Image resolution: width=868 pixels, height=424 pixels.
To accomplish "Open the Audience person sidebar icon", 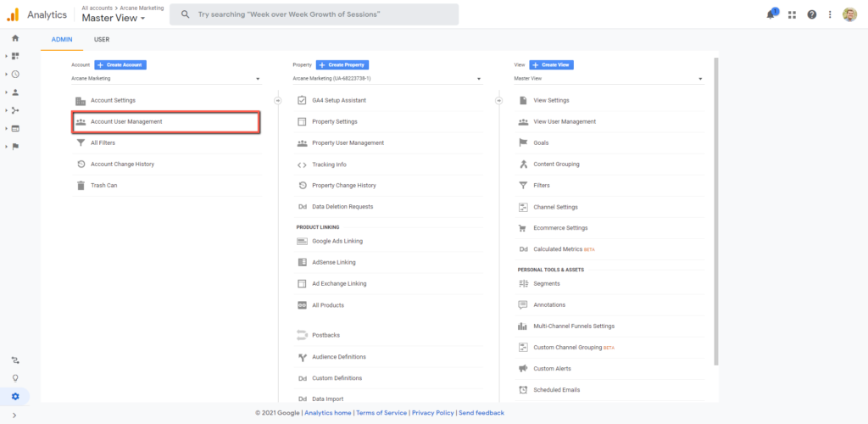I will pos(15,92).
